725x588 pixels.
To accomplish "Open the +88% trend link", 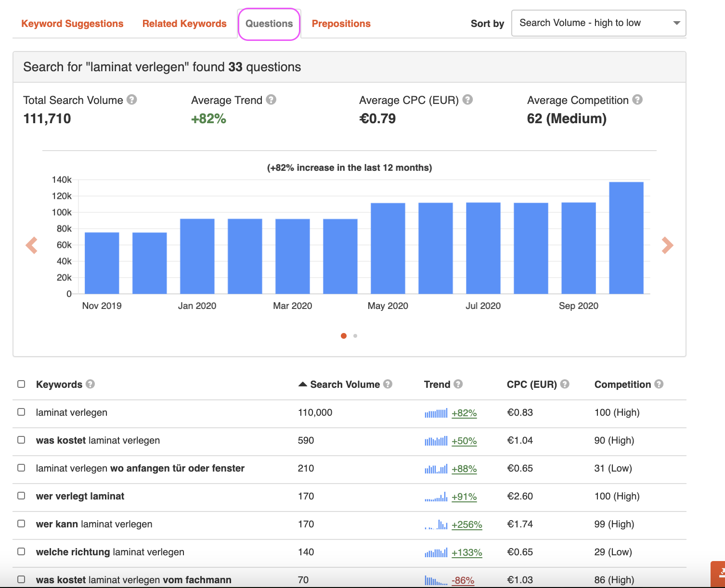I will click(x=464, y=469).
